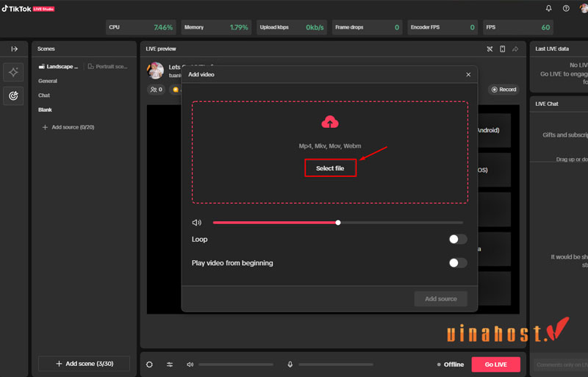The image size is (588, 377).
Task: Open the circular settings icon in bottom bar
Action: coord(149,365)
